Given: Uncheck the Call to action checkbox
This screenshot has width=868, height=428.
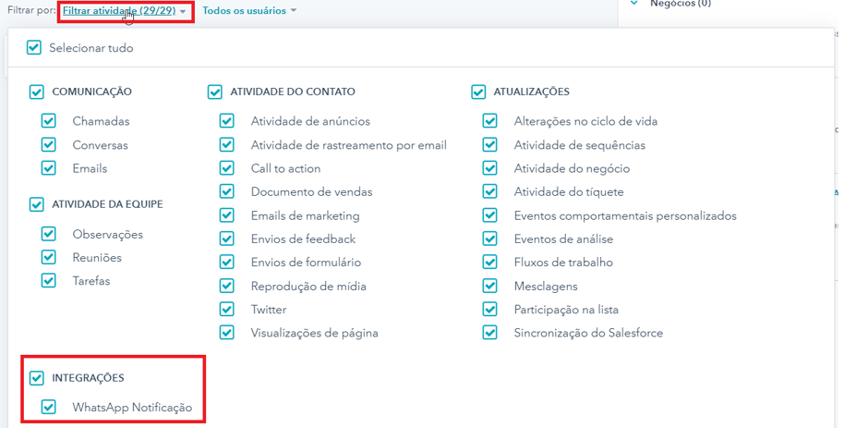Looking at the screenshot, I should pyautogui.click(x=227, y=168).
